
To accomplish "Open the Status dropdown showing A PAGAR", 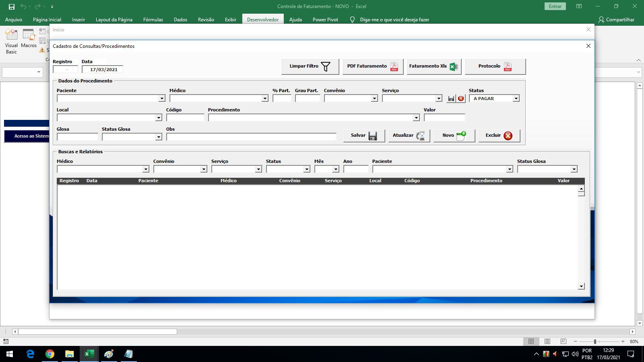I will 516,99.
